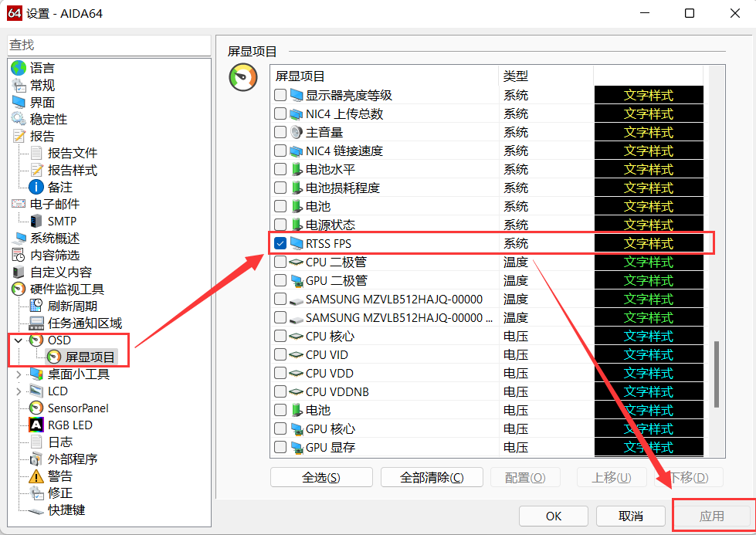Click yellow 文字样式 cell for 显示器亮度等级
The width and height of the screenshot is (756, 535).
[x=649, y=95]
